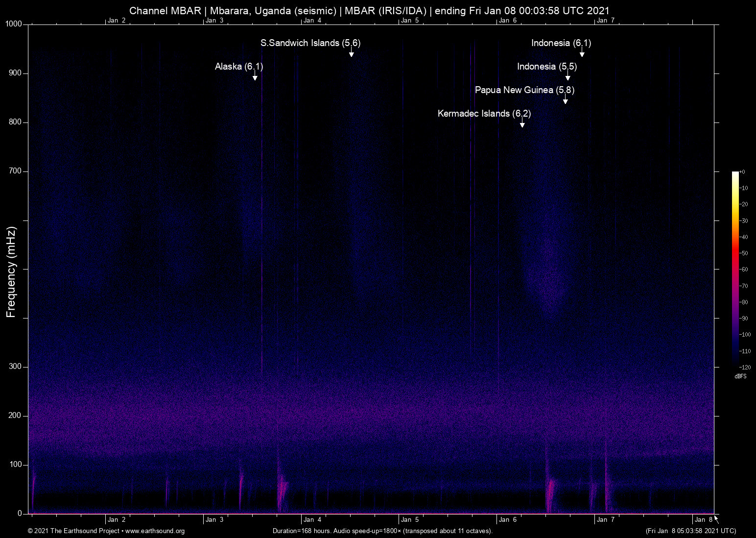
Task: Select the 1000 mHz frequency label
Action: click(x=14, y=23)
